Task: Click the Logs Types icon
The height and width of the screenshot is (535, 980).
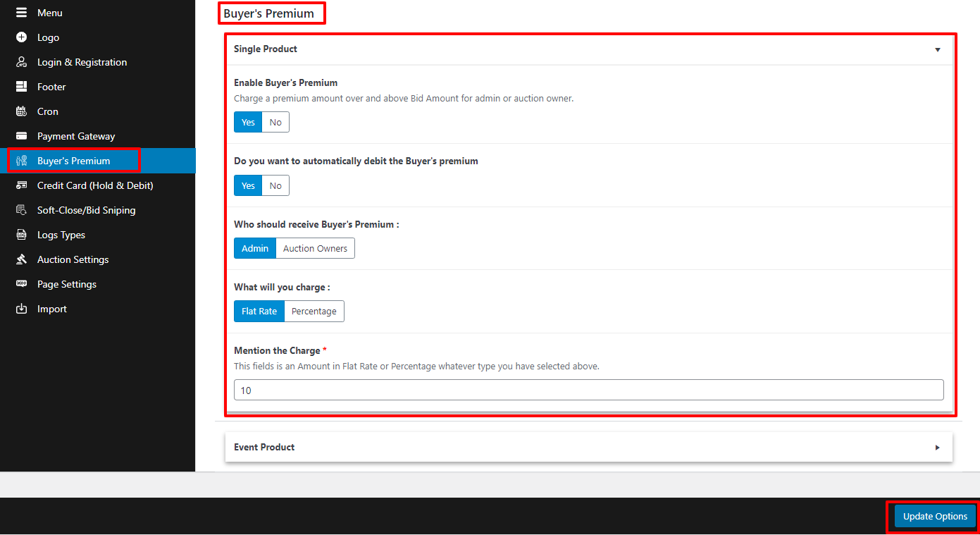Action: [x=21, y=235]
